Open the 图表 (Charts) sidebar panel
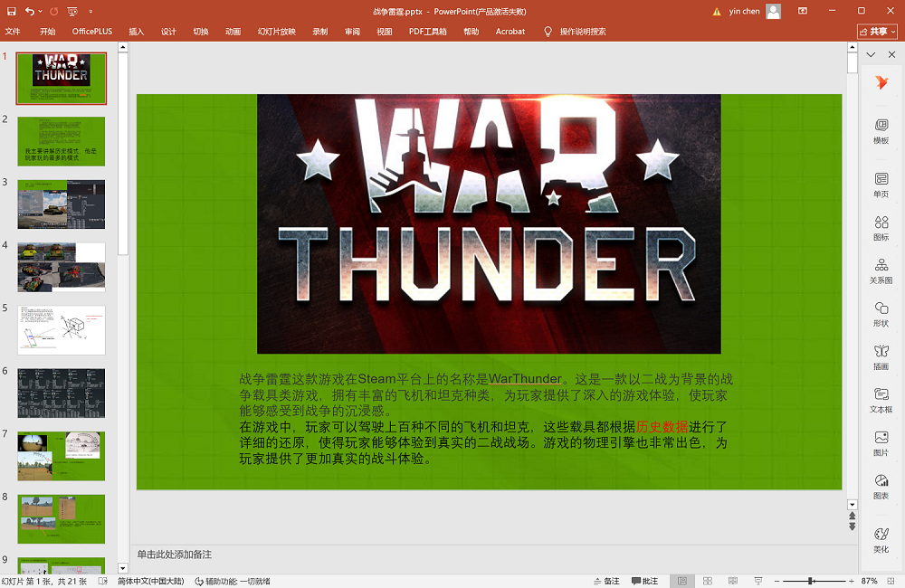The width and height of the screenshot is (905, 588). point(881,487)
